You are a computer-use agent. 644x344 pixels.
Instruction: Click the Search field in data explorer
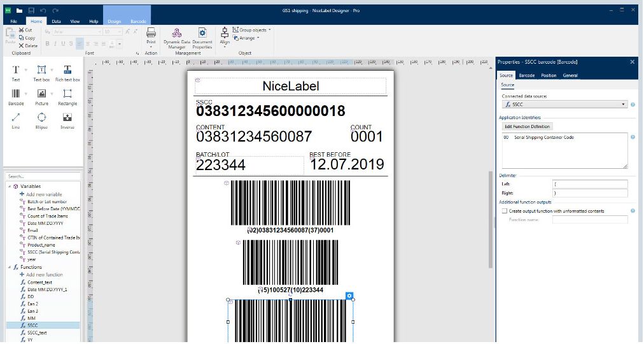43,176
